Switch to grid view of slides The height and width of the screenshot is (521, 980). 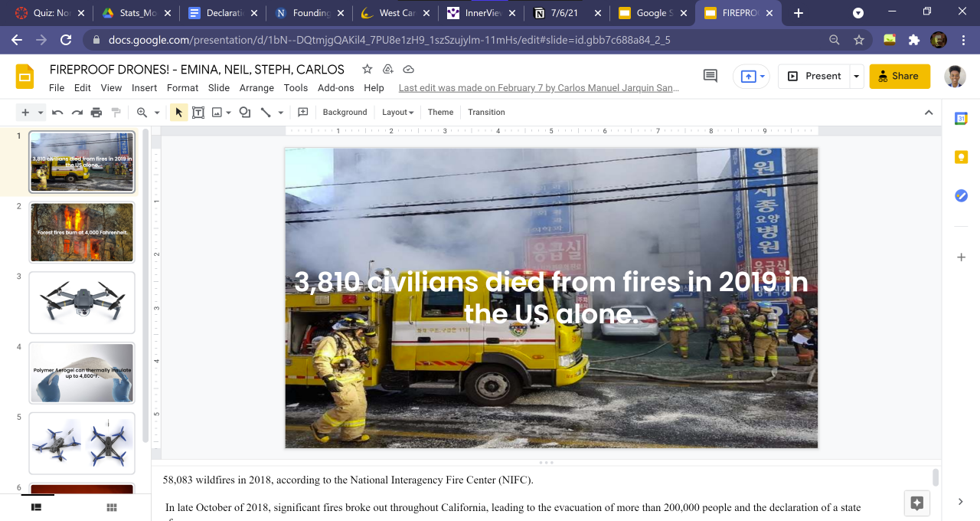[x=112, y=507]
